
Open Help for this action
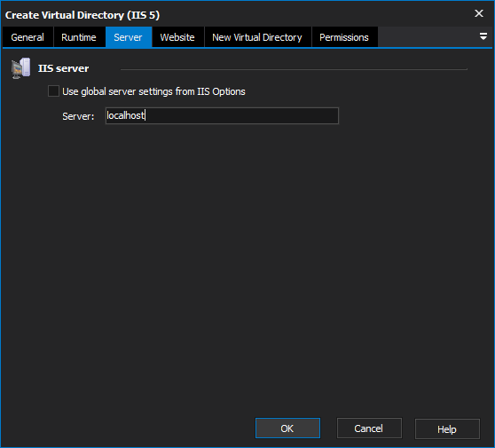447,429
